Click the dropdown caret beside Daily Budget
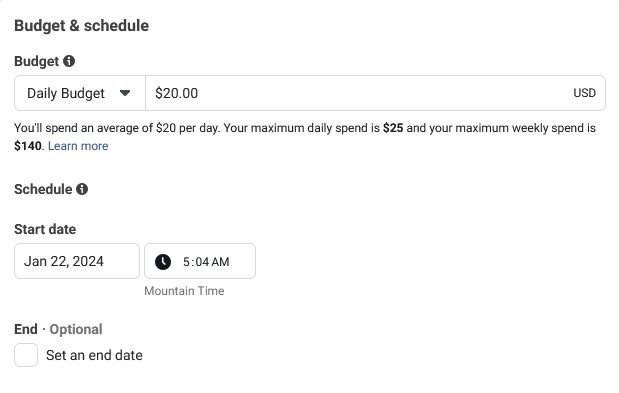This screenshot has height=393, width=619. tap(125, 93)
